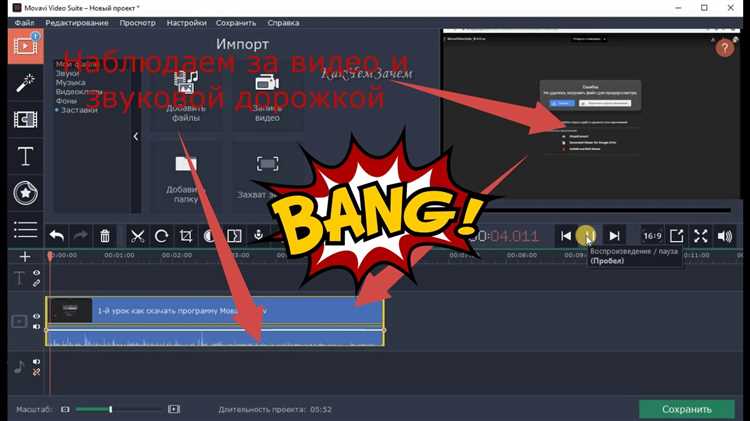Collapse the import sidebar arrow
The width and height of the screenshot is (750, 421).
(x=136, y=137)
